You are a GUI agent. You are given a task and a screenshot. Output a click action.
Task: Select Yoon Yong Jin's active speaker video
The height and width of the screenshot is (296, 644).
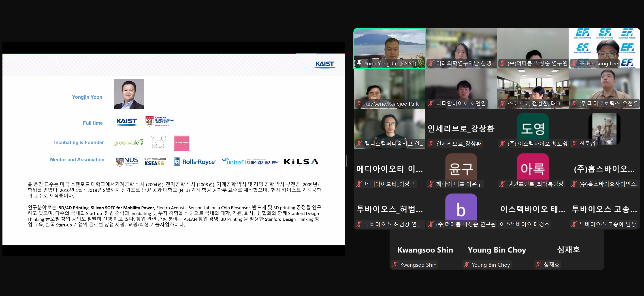(389, 45)
